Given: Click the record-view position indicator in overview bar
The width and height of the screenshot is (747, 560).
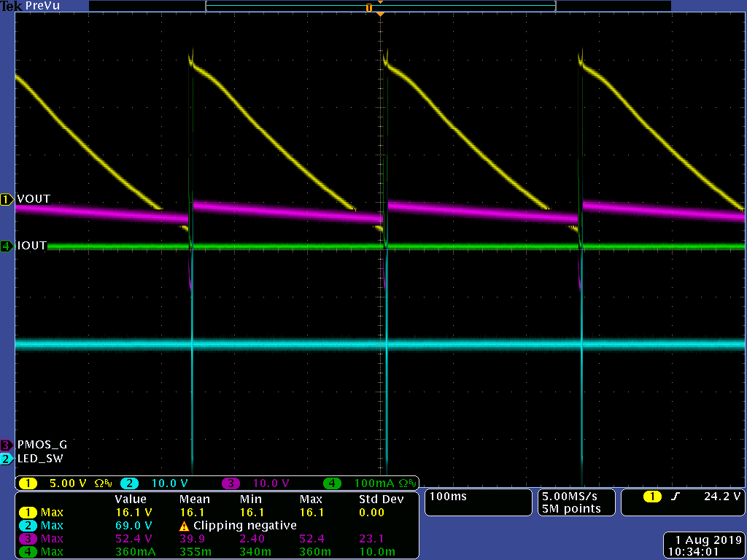Looking at the screenshot, I should 368,7.
